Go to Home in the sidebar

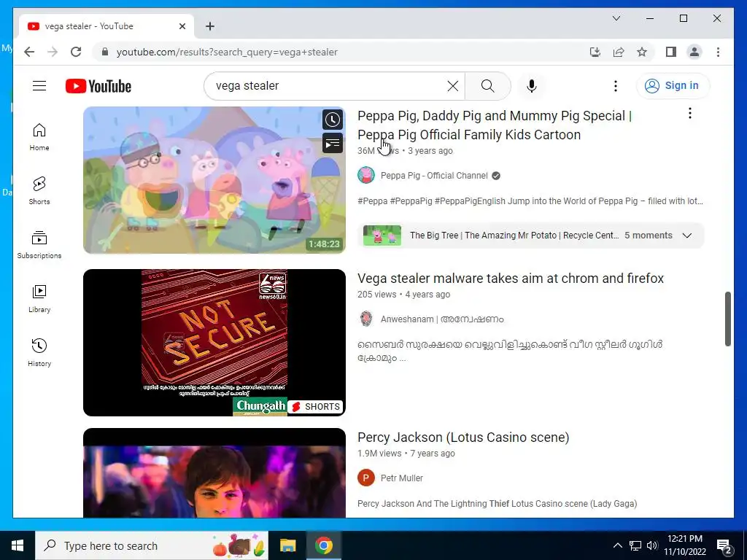39,137
